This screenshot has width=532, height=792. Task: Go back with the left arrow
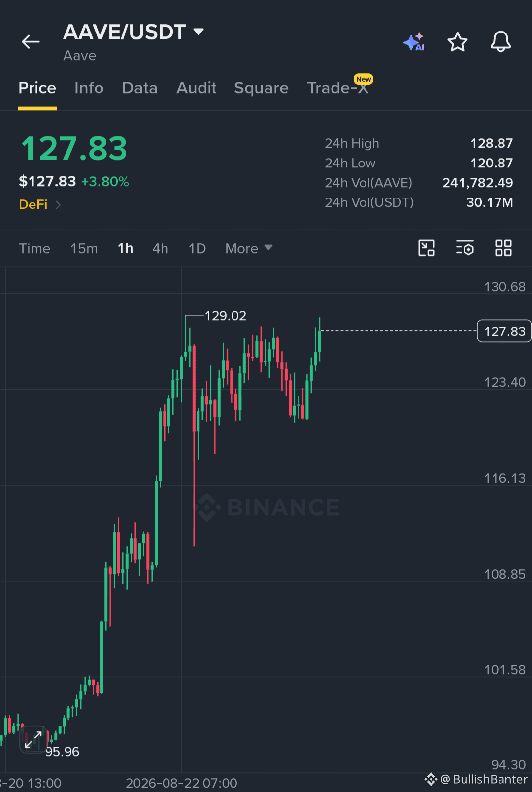tap(31, 42)
